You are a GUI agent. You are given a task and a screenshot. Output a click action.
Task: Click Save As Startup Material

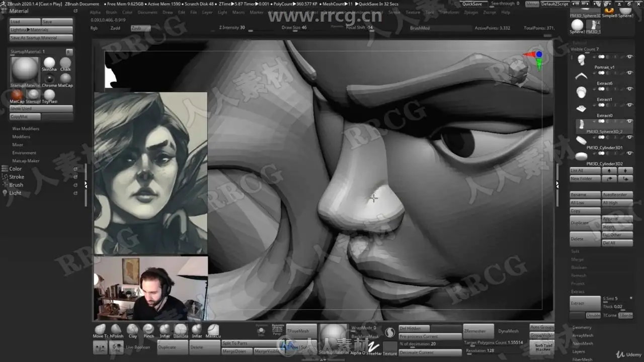point(41,38)
